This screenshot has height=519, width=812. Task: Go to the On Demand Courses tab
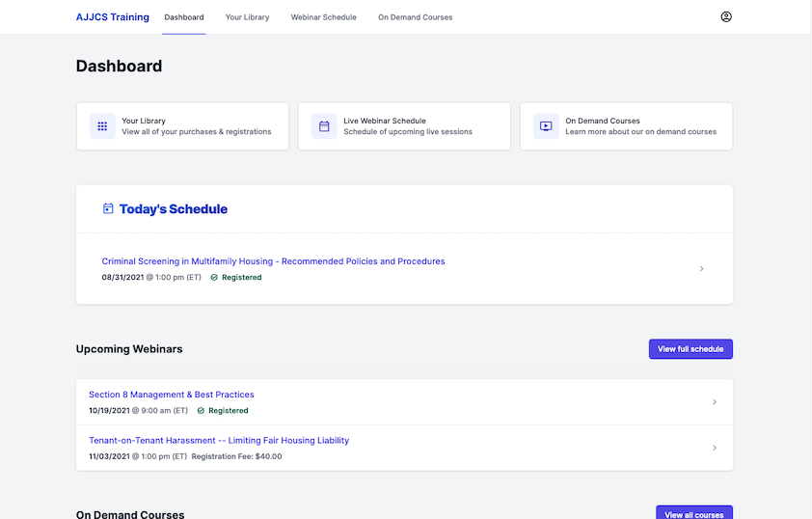[x=415, y=17]
